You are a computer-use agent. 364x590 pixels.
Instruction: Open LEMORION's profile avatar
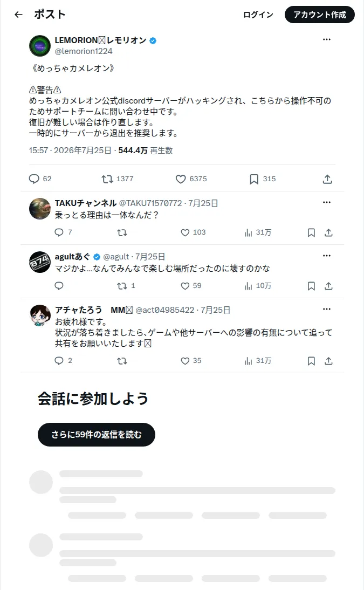40,45
